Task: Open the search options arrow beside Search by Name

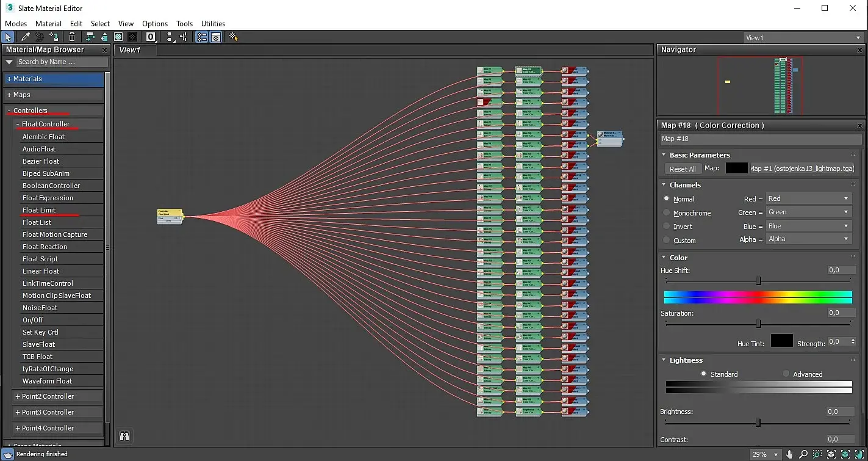Action: [9, 62]
